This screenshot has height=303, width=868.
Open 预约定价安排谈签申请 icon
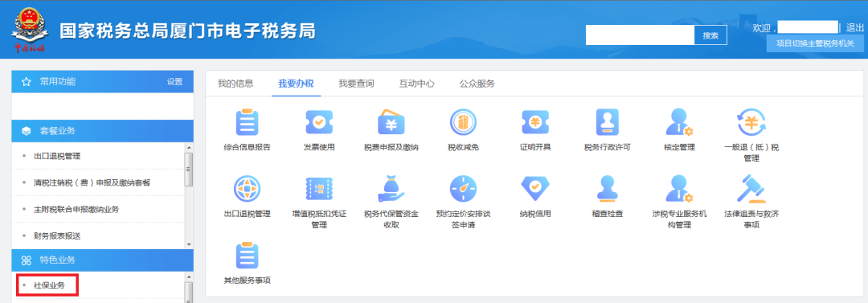pos(463,188)
